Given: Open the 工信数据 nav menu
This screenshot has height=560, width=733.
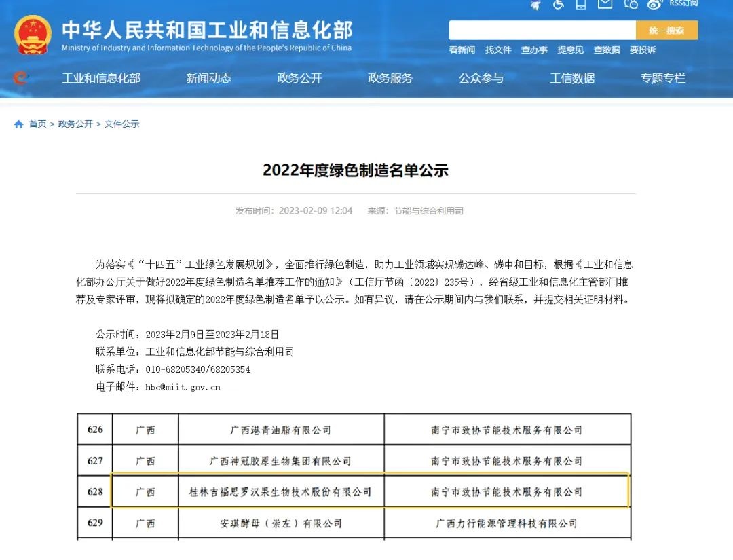Looking at the screenshot, I should (572, 78).
